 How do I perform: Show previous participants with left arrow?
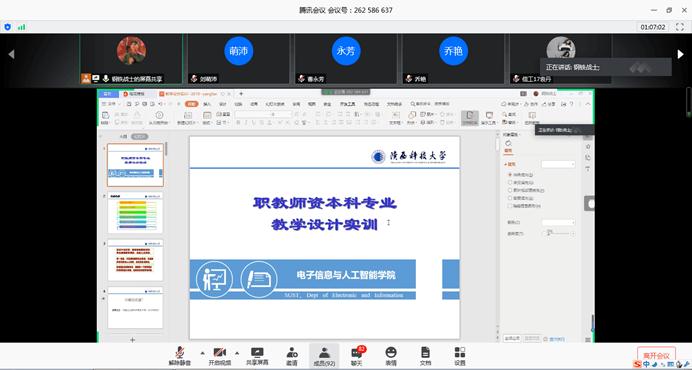(11, 54)
